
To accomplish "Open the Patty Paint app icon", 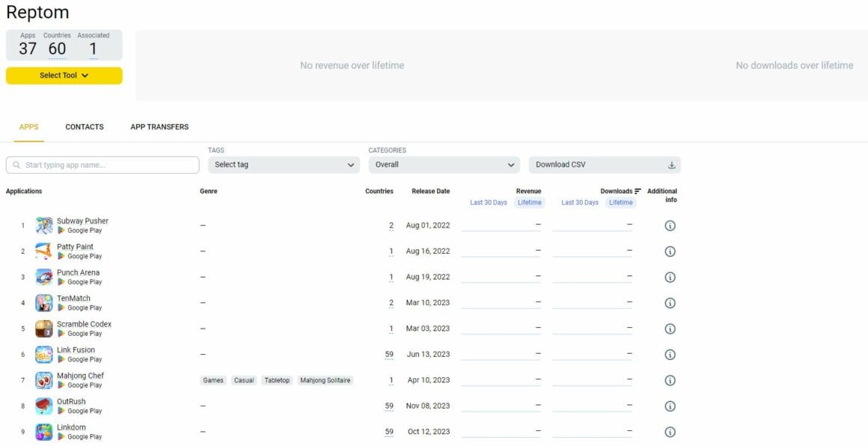I will (43, 251).
